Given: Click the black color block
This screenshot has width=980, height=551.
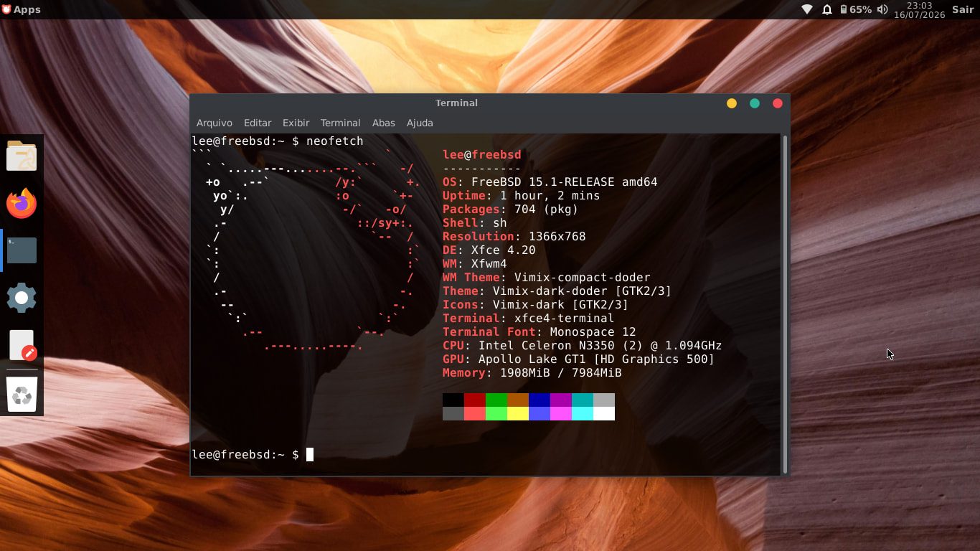Looking at the screenshot, I should click(x=453, y=400).
